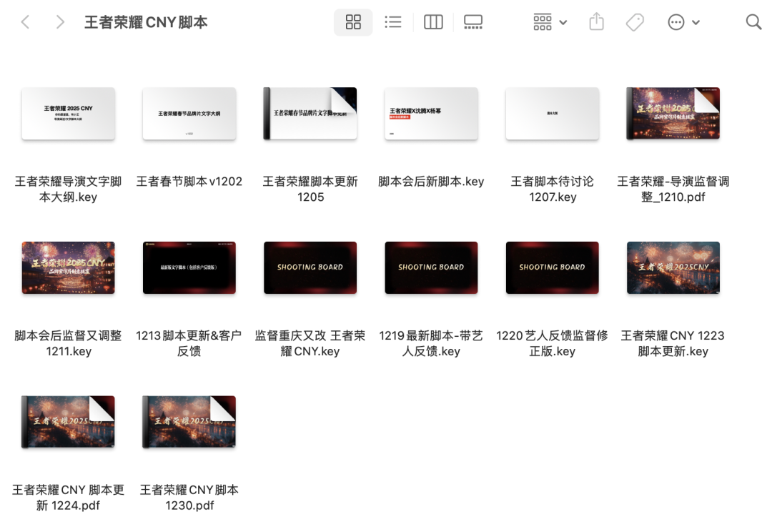Click file name 监督重庆又改 王者荣耀 CNY.key
772x532 pixels.
point(310,343)
